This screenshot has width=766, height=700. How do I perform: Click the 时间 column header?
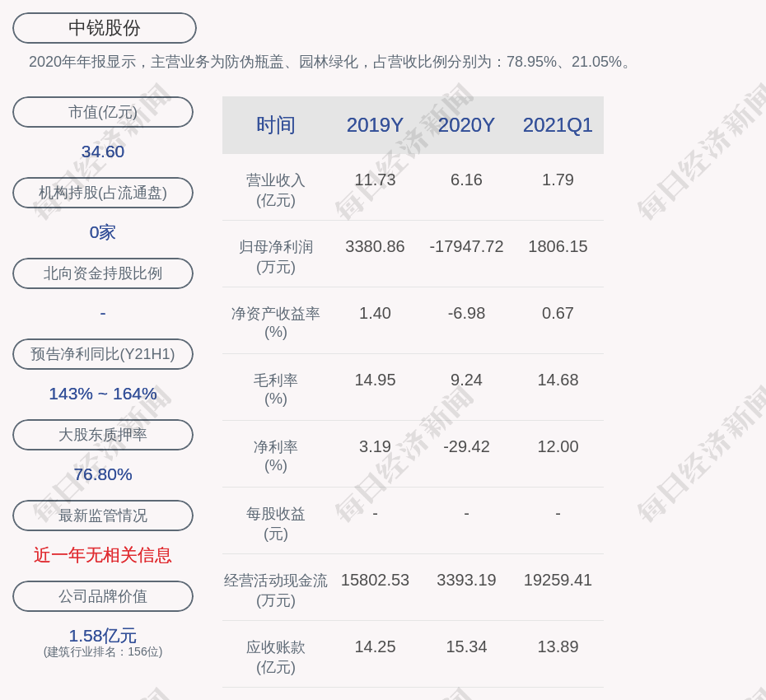tap(276, 125)
